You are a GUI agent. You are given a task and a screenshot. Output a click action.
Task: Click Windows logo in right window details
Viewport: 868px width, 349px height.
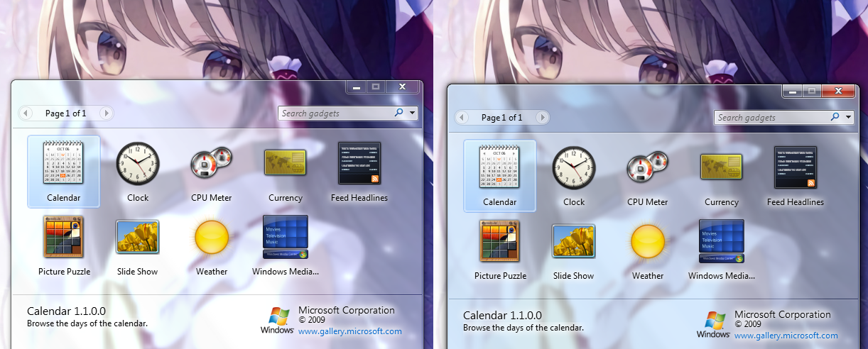(x=713, y=325)
